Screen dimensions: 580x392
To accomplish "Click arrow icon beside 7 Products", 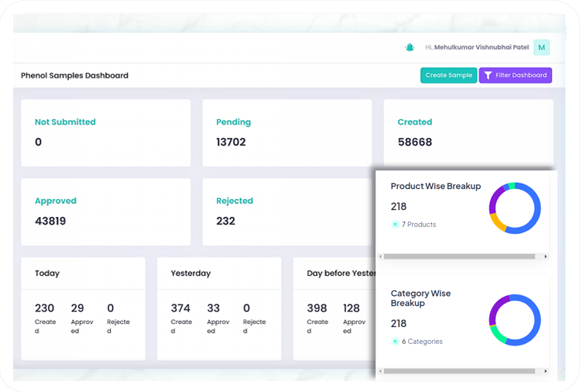I will [395, 225].
